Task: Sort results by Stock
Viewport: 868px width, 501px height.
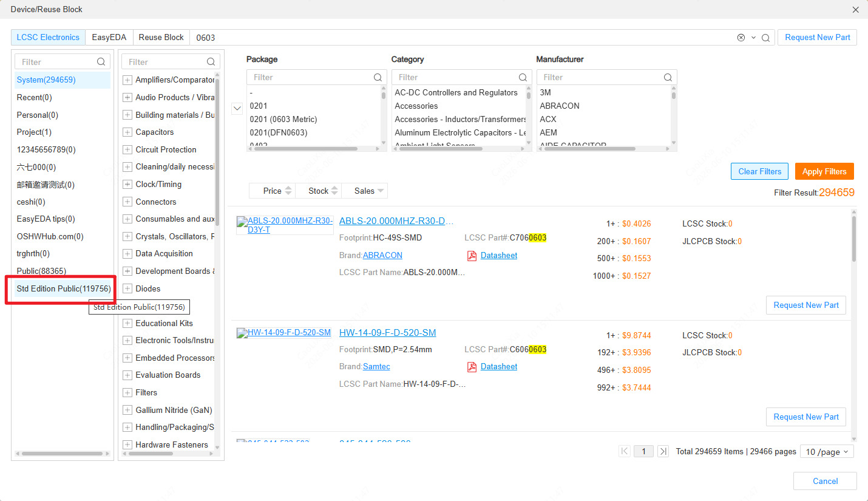Action: tap(319, 191)
